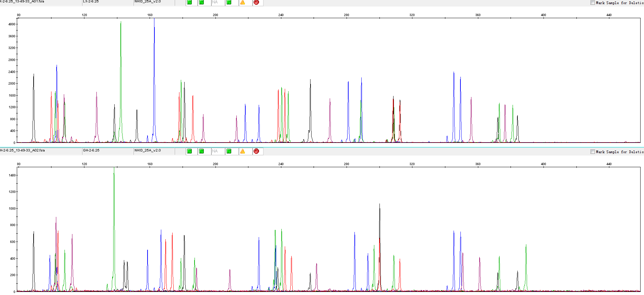Select tallest blue peak in LX-2-6.25 plot

point(154,81)
